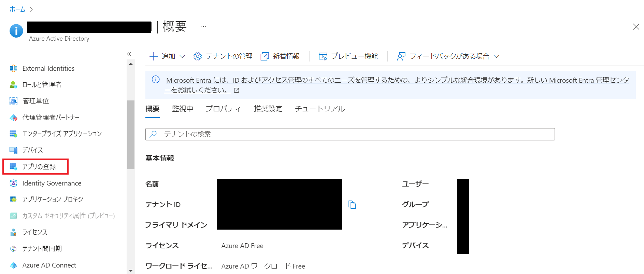Collapse the sidebar with double chevron

click(x=129, y=54)
